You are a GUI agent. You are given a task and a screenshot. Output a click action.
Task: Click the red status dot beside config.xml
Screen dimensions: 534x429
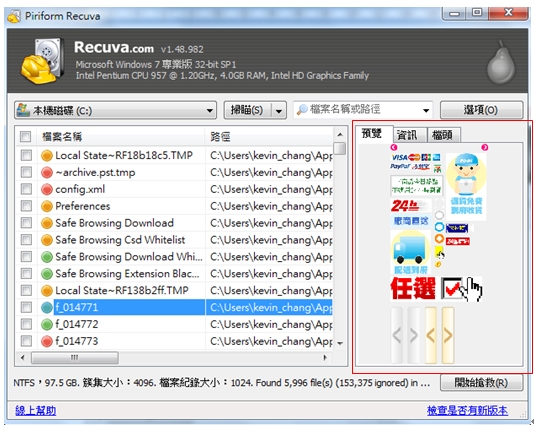click(x=47, y=189)
